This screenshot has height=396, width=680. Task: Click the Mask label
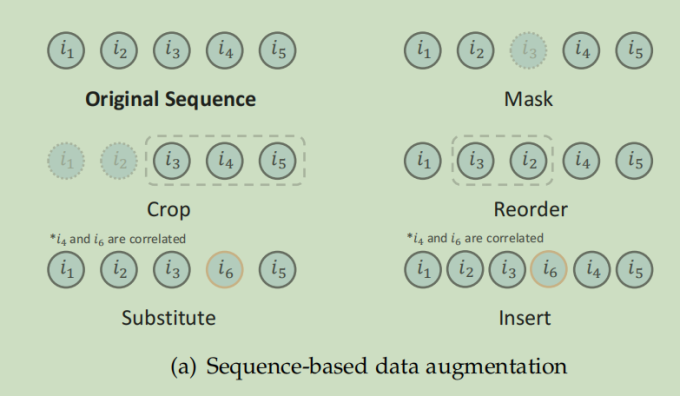coord(528,99)
